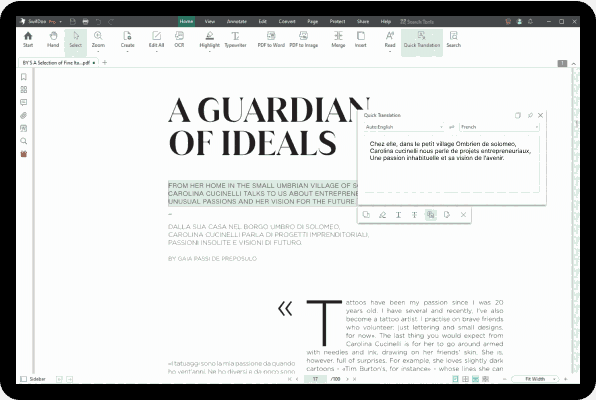The width and height of the screenshot is (596, 400).
Task: Switch to the View tab
Action: coord(210,22)
